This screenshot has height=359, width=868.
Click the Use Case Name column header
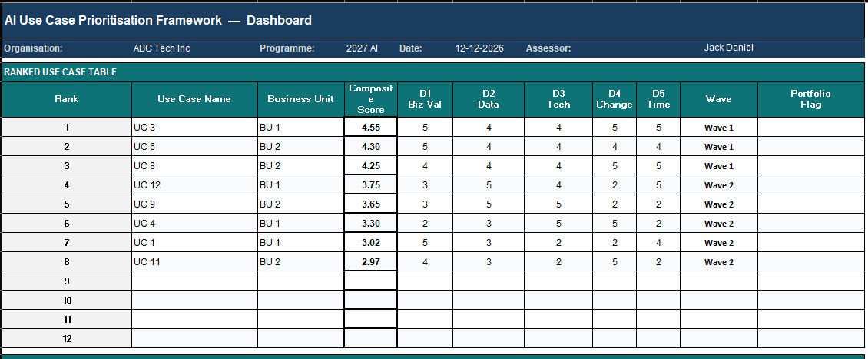click(194, 99)
